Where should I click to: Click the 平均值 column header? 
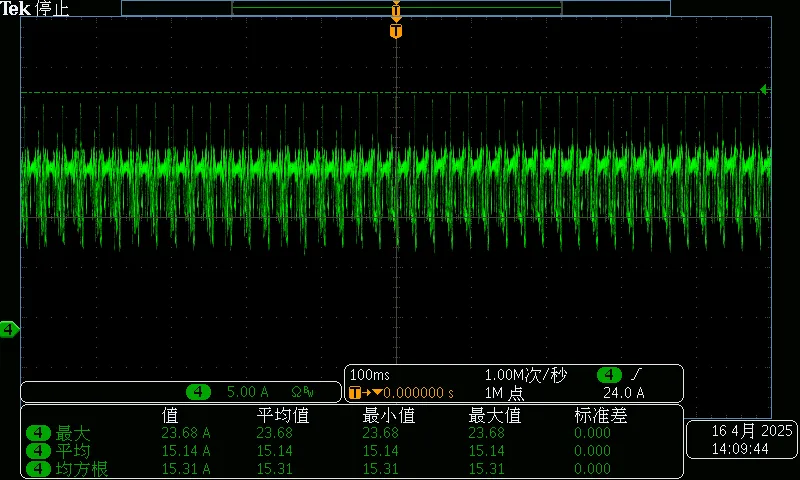(283, 415)
